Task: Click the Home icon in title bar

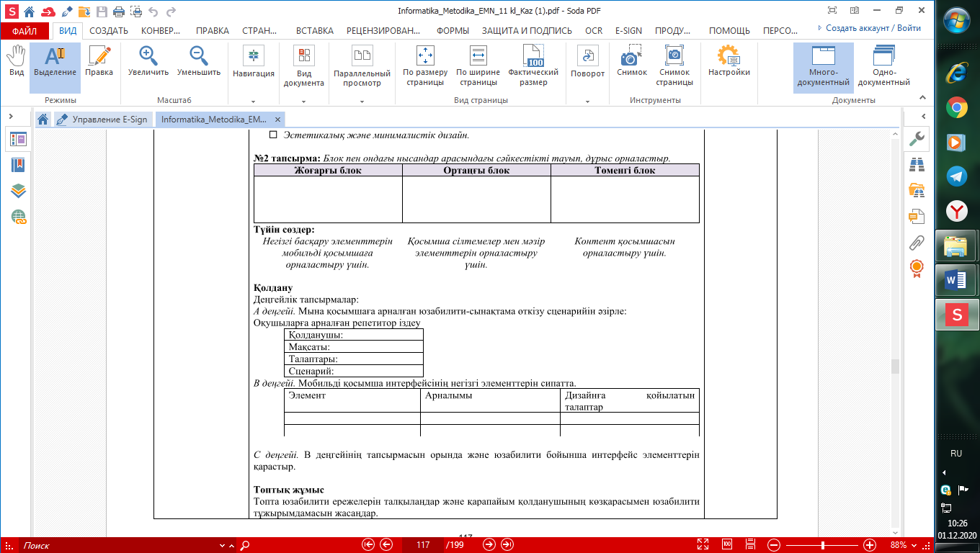Action: (x=29, y=12)
